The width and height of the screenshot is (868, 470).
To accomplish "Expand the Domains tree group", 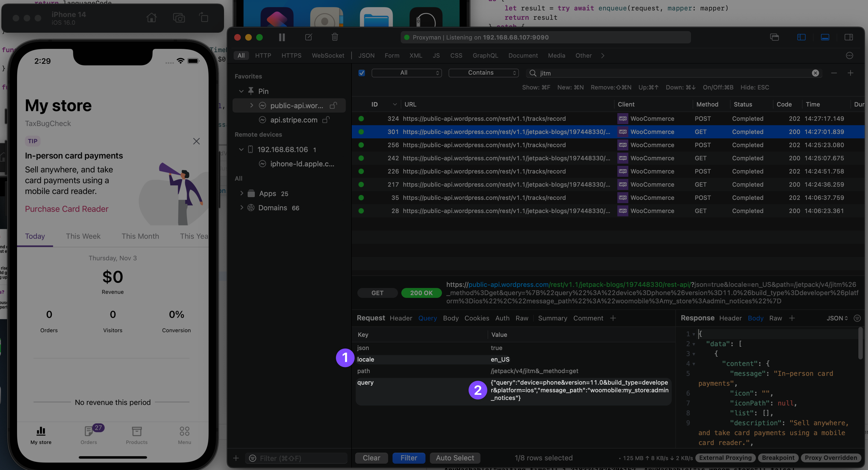I will coord(242,208).
